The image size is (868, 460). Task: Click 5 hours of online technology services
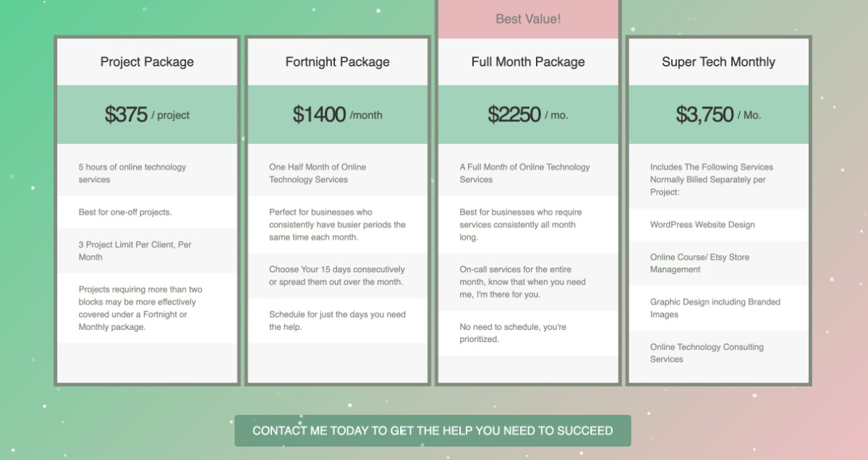132,173
